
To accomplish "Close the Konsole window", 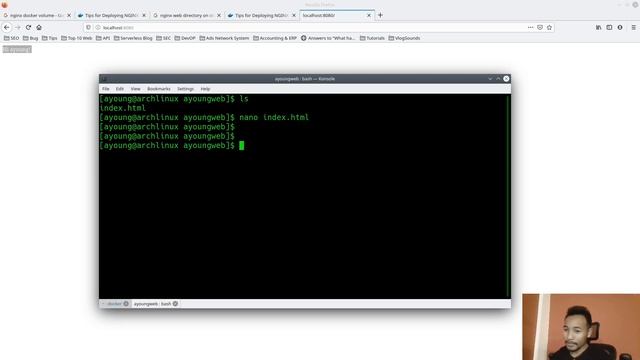I will pyautogui.click(x=506, y=79).
